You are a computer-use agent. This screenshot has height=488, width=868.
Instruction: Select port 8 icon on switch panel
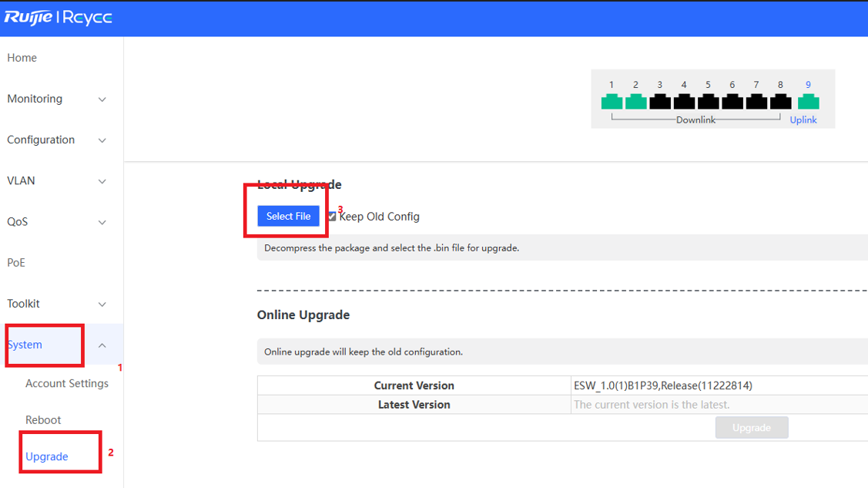(780, 101)
